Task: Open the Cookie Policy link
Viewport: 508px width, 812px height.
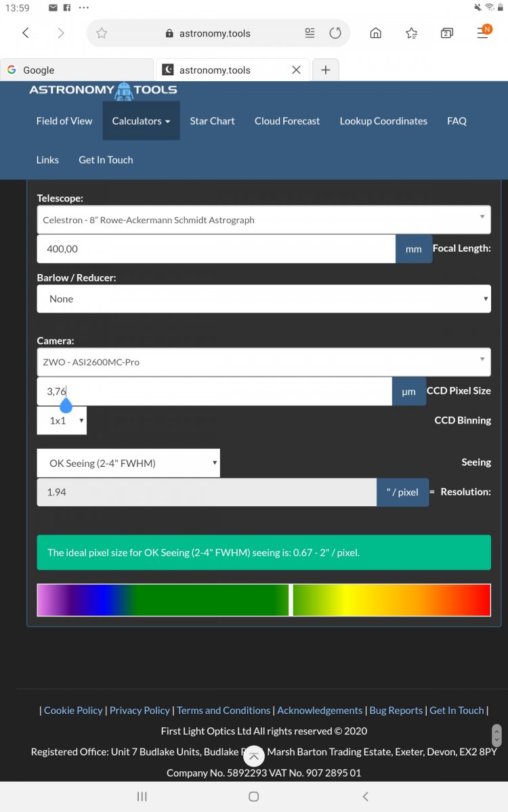Action: (x=73, y=710)
